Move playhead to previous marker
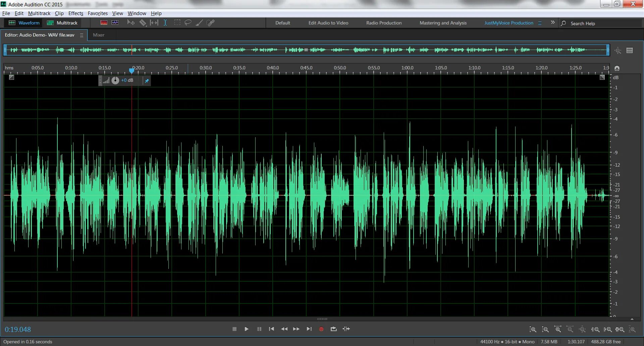644x346 pixels. (x=271, y=329)
